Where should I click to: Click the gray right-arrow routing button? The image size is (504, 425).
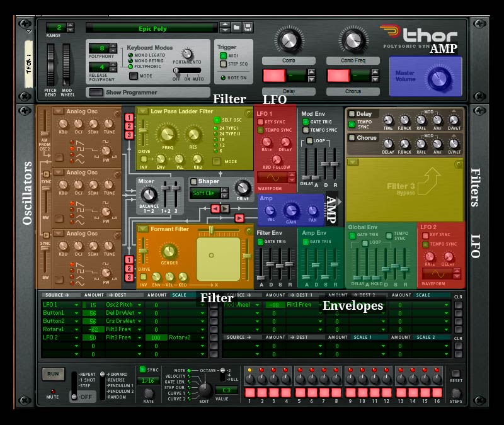click(225, 209)
